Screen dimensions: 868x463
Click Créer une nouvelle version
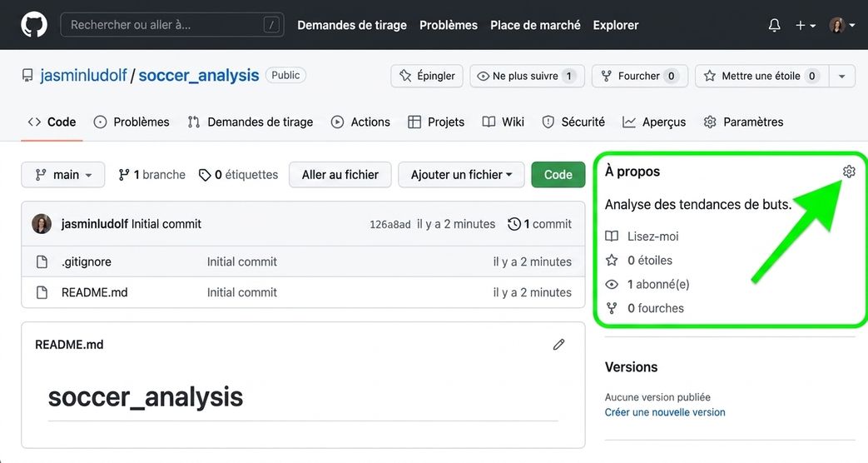665,412
